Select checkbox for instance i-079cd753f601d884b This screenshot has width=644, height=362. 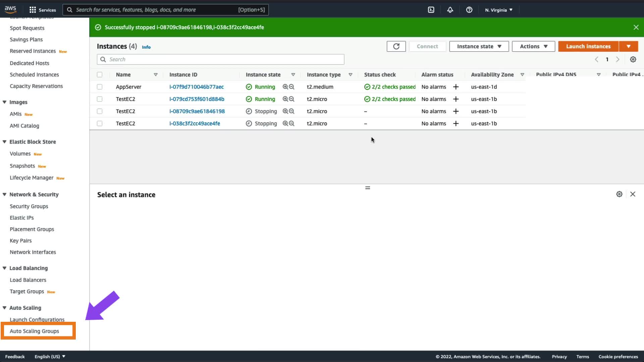click(x=100, y=99)
